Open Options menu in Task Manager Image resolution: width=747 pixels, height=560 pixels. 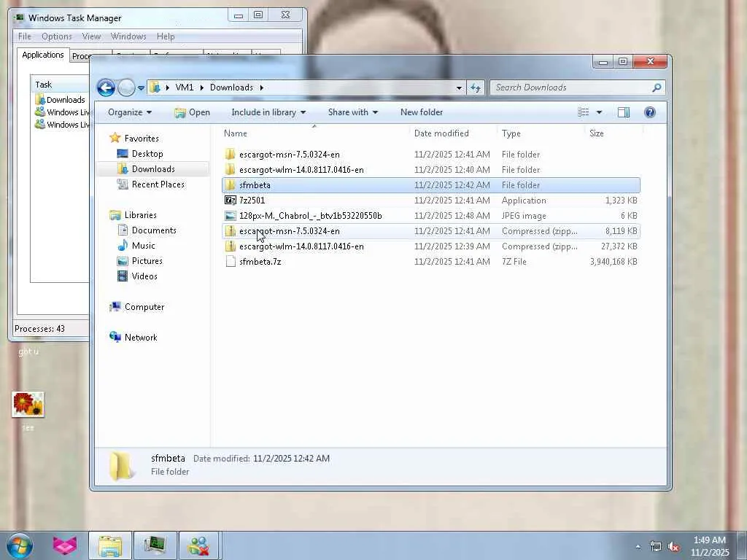click(56, 36)
